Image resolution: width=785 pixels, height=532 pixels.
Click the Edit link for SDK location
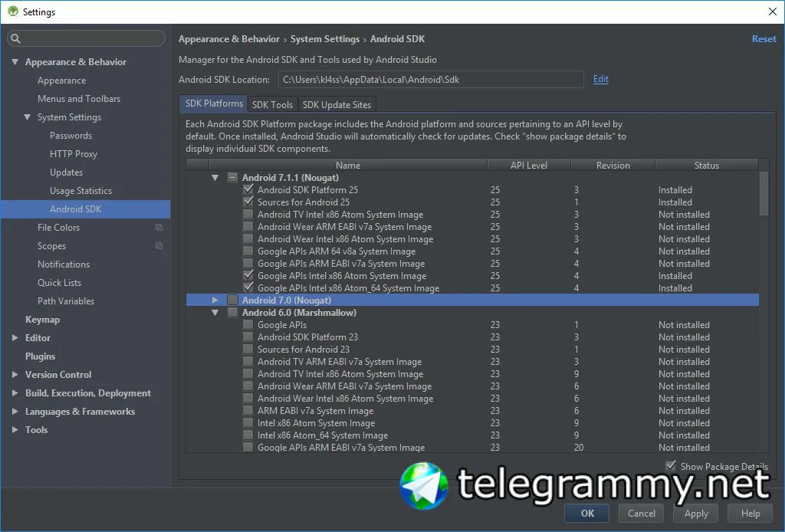click(x=601, y=79)
